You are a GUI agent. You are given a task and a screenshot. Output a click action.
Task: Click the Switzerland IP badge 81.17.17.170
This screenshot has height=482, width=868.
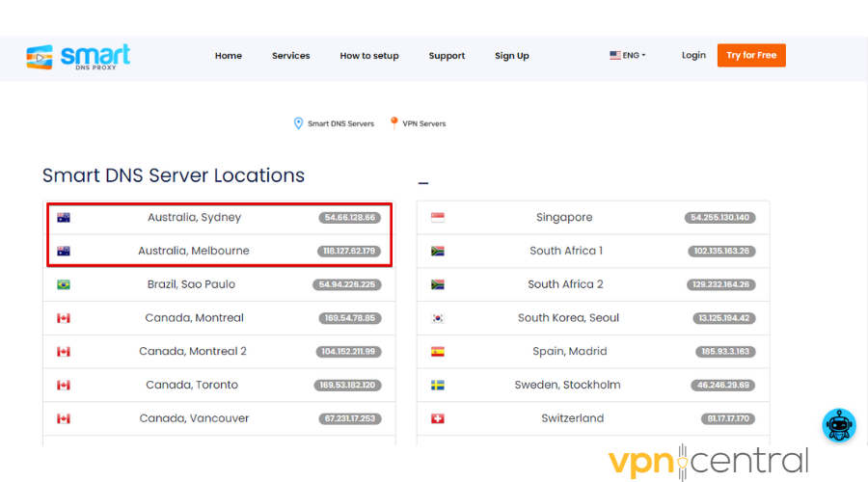click(x=728, y=418)
